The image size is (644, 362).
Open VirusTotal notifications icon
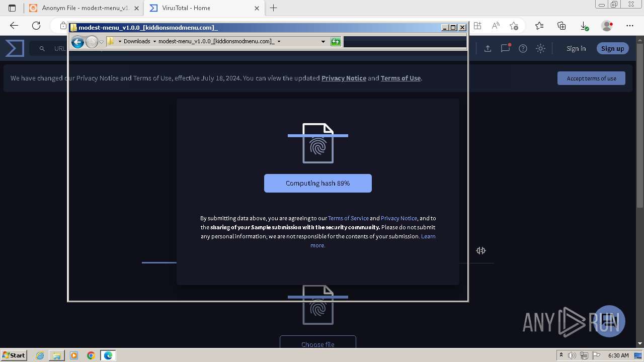click(505, 48)
